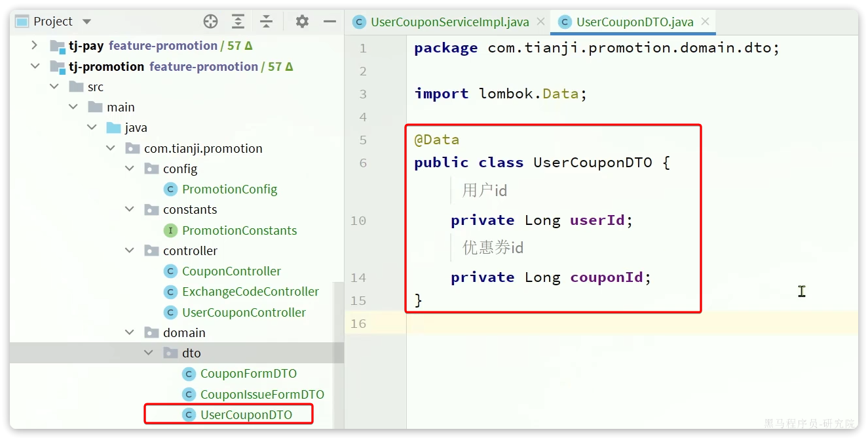The height and width of the screenshot is (440, 868).
Task: Open Project panel settings gear
Action: click(x=302, y=22)
